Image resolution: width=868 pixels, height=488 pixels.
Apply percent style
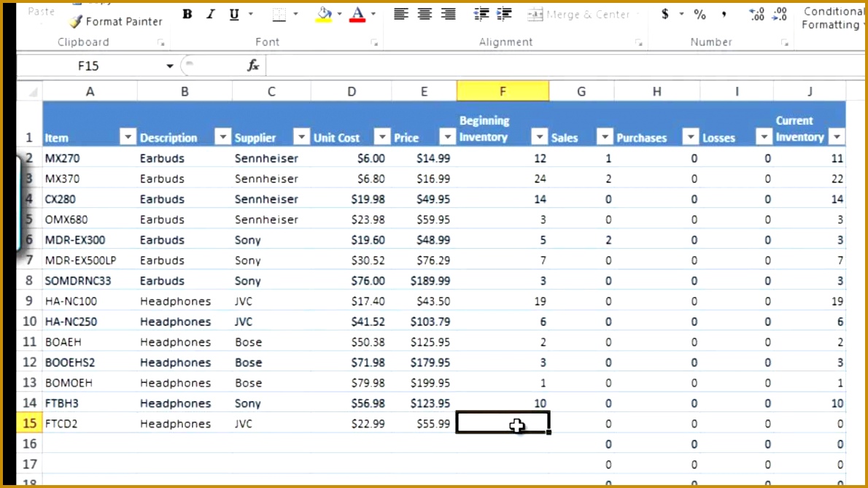[x=700, y=15]
